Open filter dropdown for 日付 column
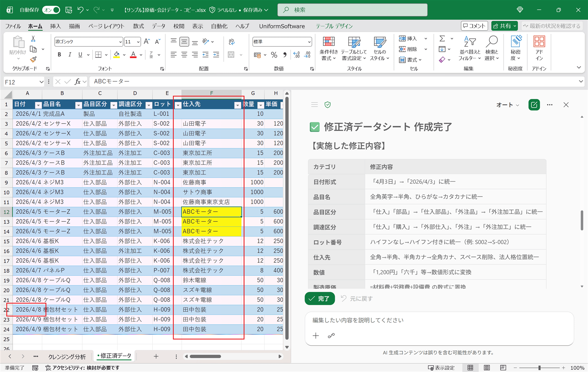588x372 pixels. coord(38,105)
